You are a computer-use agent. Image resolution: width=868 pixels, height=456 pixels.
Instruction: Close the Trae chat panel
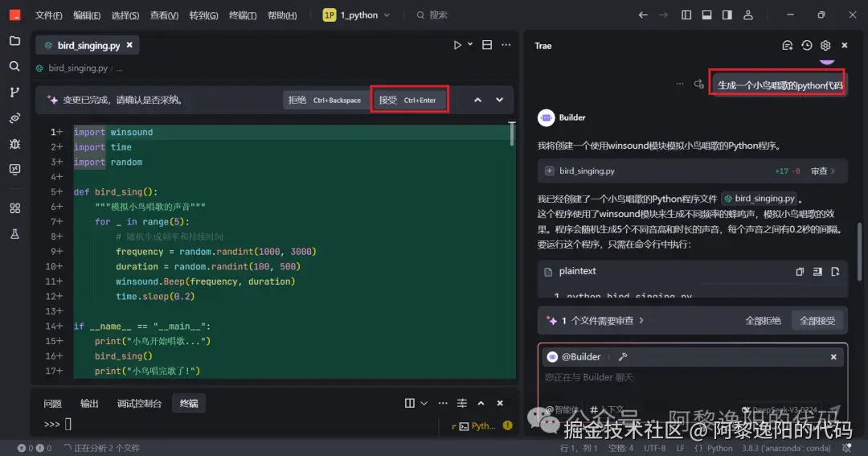click(845, 45)
